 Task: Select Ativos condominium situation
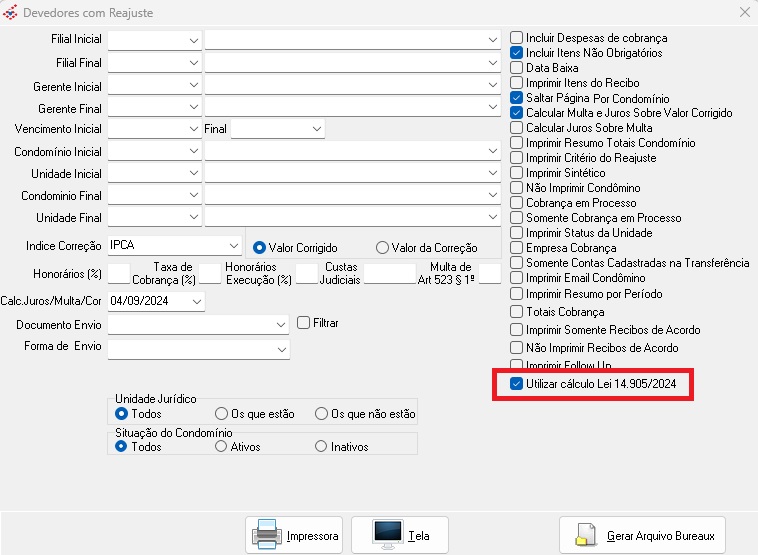[x=222, y=447]
